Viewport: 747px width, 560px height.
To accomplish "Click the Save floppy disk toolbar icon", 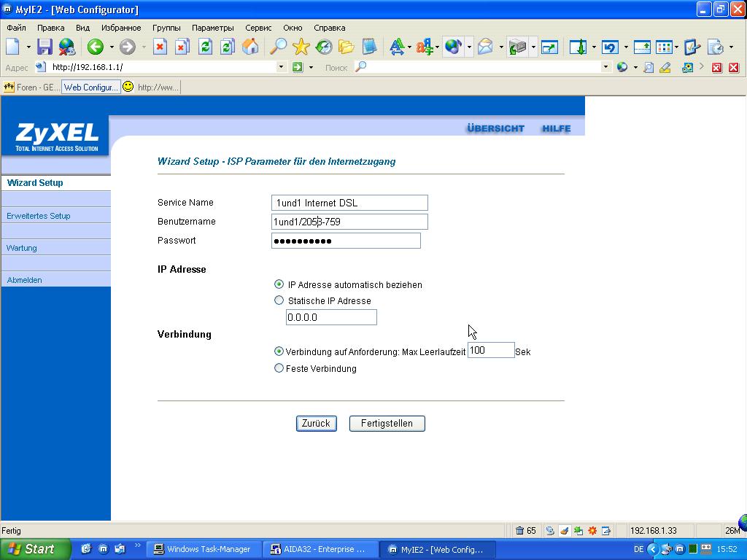I will pyautogui.click(x=44, y=47).
